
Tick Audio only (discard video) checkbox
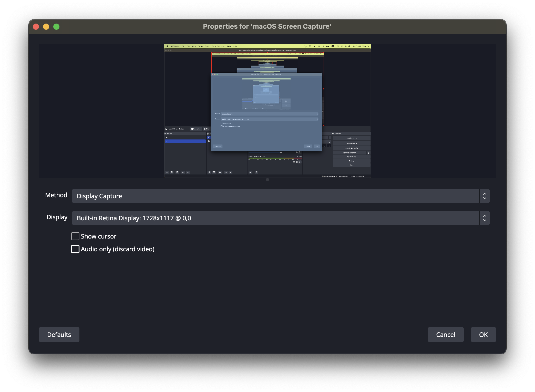coord(75,249)
